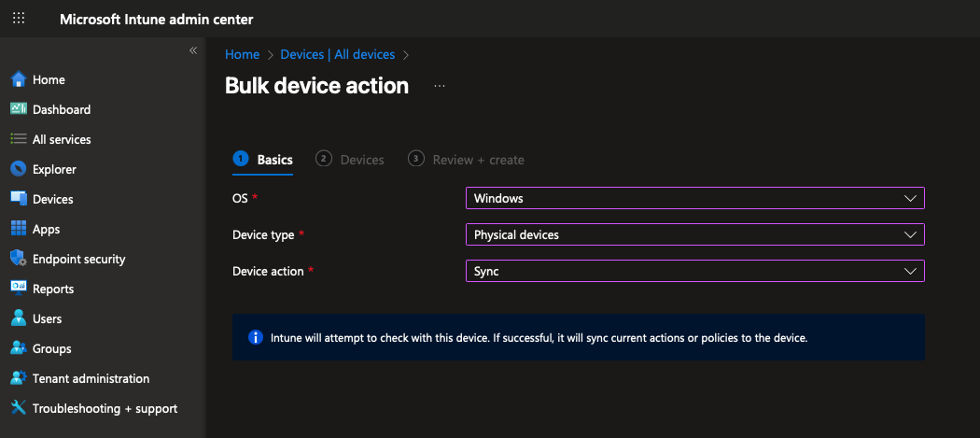Screen dimensions: 980x438
Task: Open the app launcher waffle icon
Action: click(x=19, y=19)
